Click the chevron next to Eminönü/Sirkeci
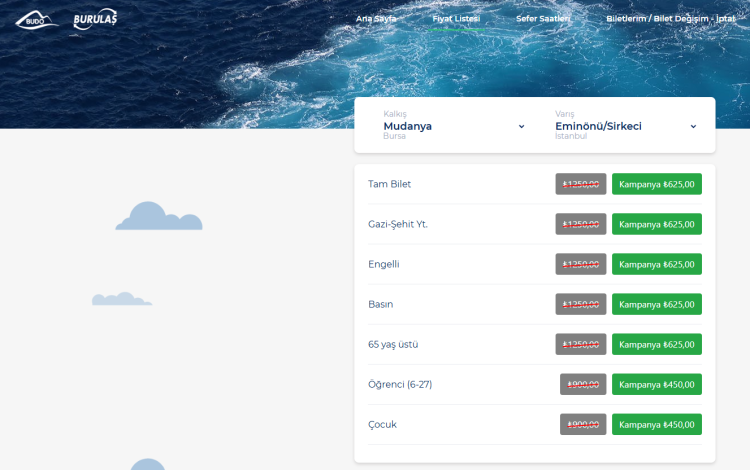 tap(693, 127)
